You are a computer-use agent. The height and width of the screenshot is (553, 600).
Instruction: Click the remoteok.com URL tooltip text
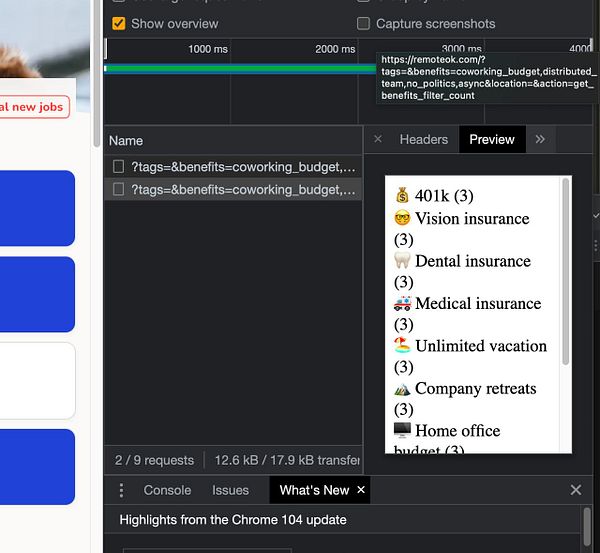coord(489,78)
